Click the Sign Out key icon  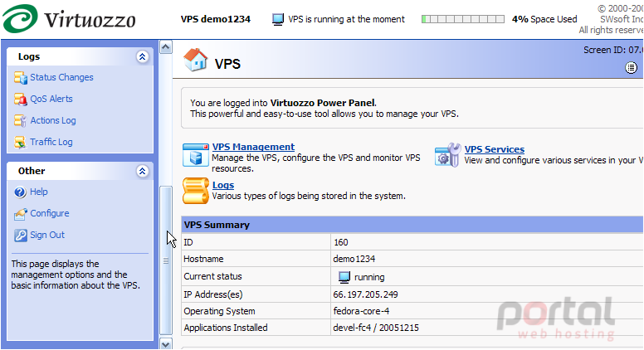[20, 235]
